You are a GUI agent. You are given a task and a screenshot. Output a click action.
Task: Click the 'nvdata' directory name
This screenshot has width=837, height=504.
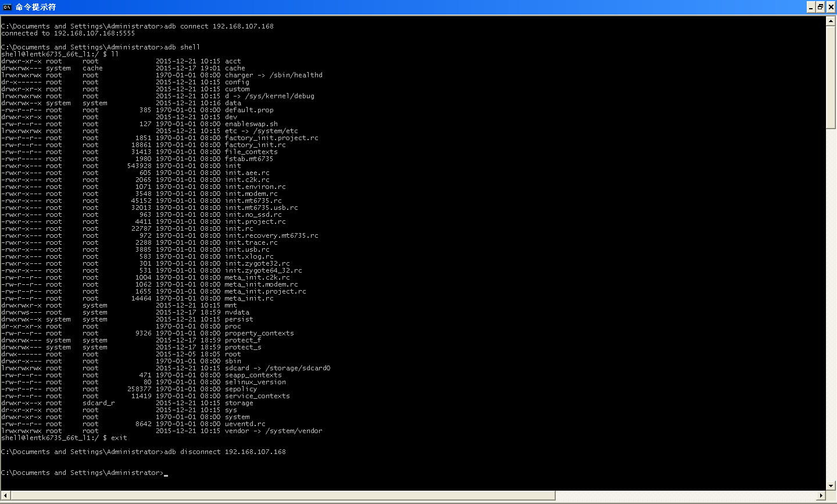click(237, 312)
